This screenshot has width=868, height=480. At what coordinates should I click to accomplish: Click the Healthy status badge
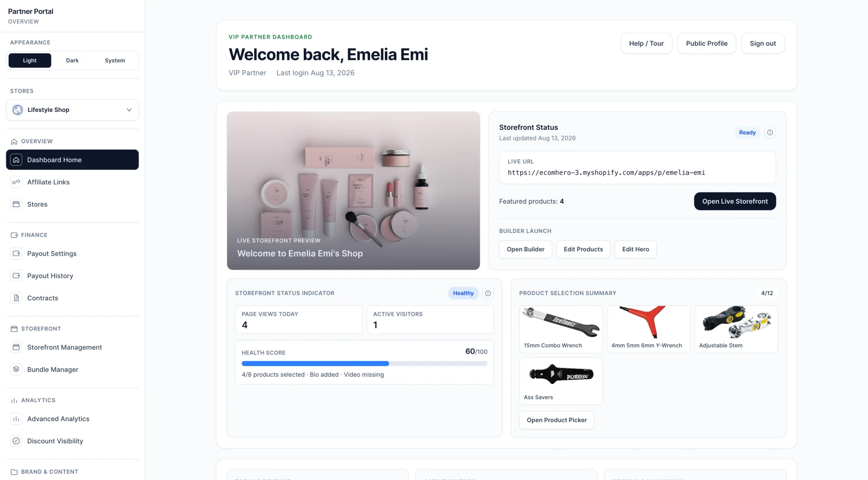click(x=463, y=293)
